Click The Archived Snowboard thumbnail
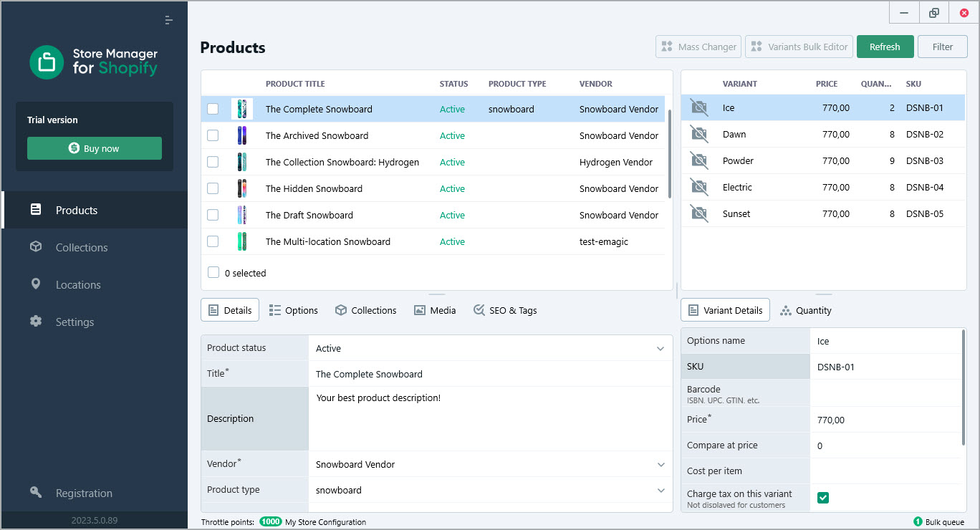The width and height of the screenshot is (980, 530). coord(242,135)
